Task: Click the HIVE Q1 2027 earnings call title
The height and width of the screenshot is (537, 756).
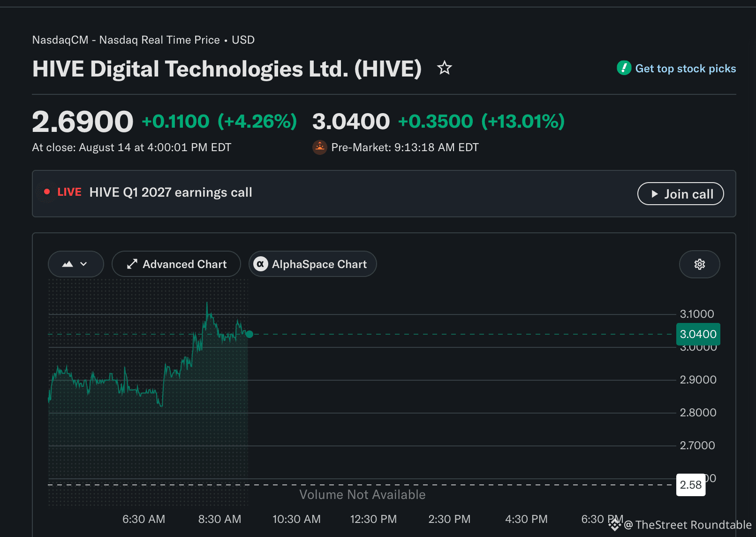Action: click(x=171, y=192)
